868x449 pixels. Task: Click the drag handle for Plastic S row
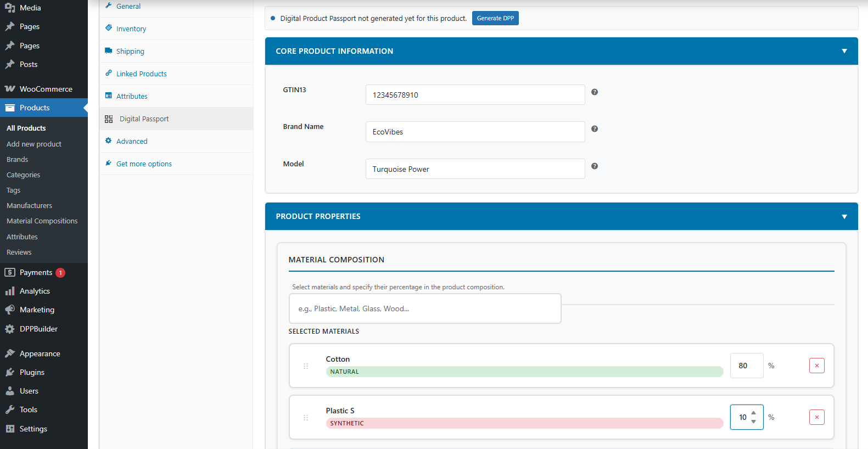click(x=306, y=418)
